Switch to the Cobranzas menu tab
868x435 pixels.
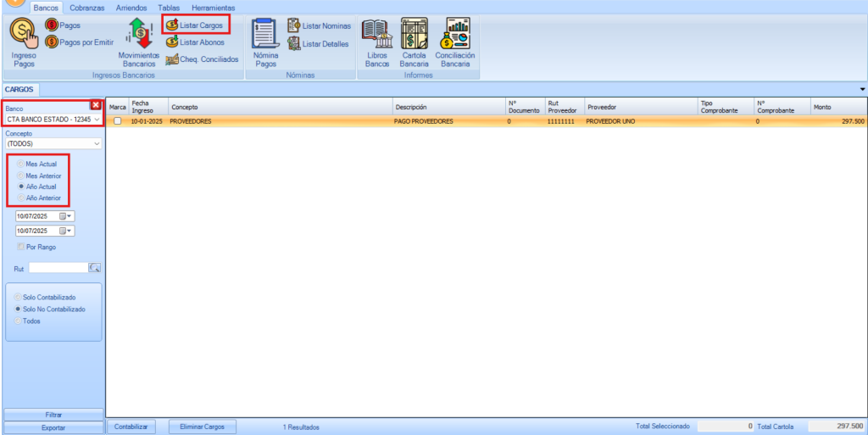[87, 7]
